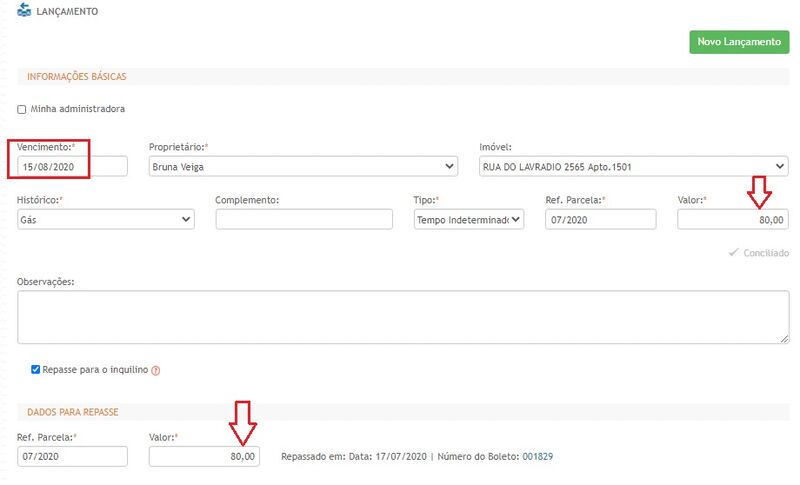Click the Informações Básicas section header

tap(76, 76)
